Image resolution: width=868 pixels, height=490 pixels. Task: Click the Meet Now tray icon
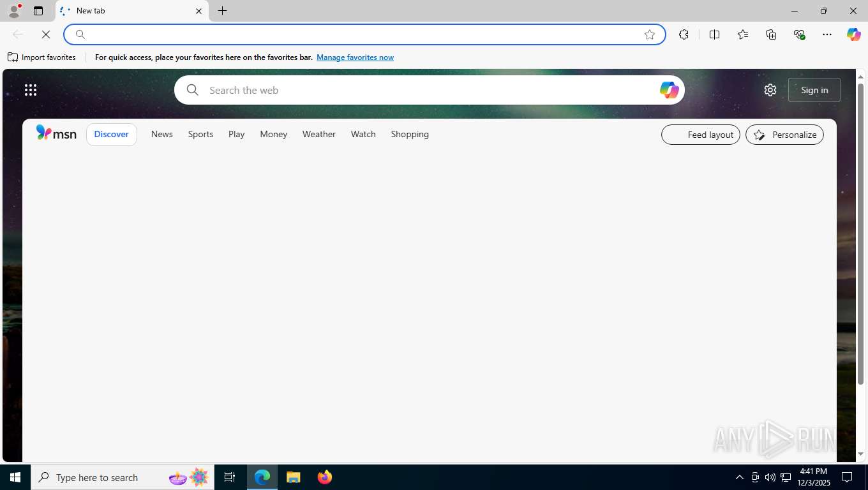tap(755, 477)
